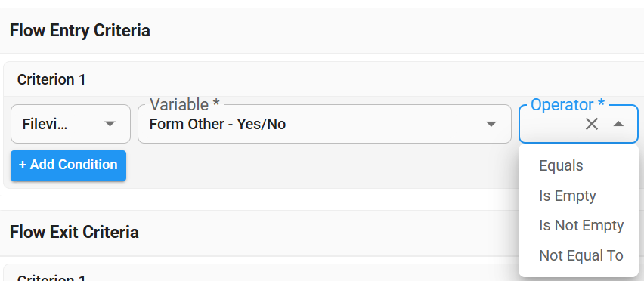Clear the Operator field using the X icon
Image resolution: width=644 pixels, height=281 pixels.
click(591, 124)
